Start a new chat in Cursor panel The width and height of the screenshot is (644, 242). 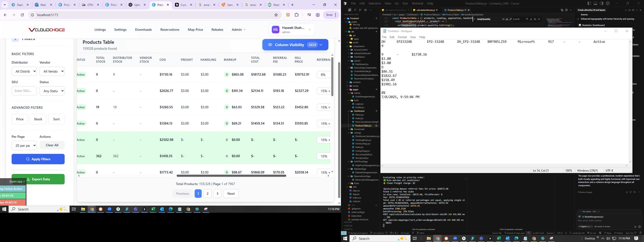(x=626, y=10)
